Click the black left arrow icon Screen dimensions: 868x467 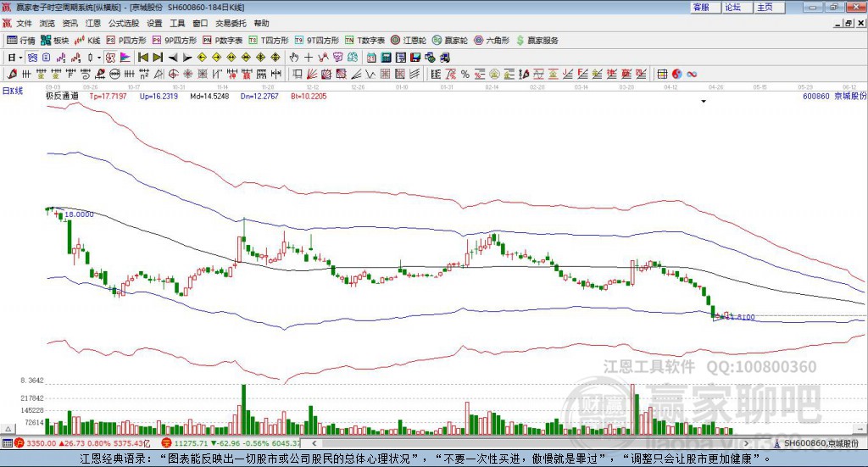click(173, 58)
